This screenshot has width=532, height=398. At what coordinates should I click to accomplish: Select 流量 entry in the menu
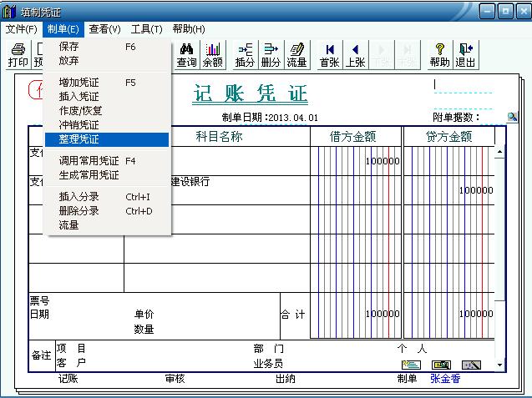107,225
